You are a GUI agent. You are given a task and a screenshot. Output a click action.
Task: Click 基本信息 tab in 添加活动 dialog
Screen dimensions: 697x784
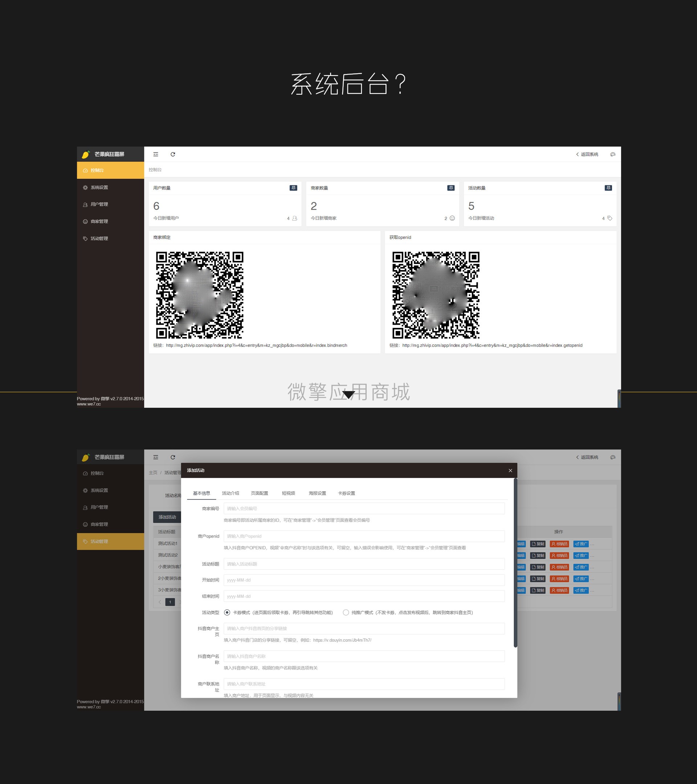click(x=202, y=493)
